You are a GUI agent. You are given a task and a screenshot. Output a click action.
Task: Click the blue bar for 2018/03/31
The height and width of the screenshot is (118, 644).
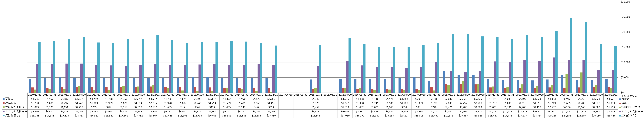(444, 82)
